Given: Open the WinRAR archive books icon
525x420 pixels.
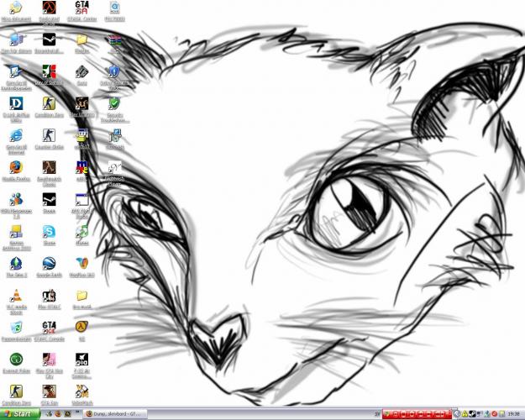Looking at the screenshot, I should point(114,39).
